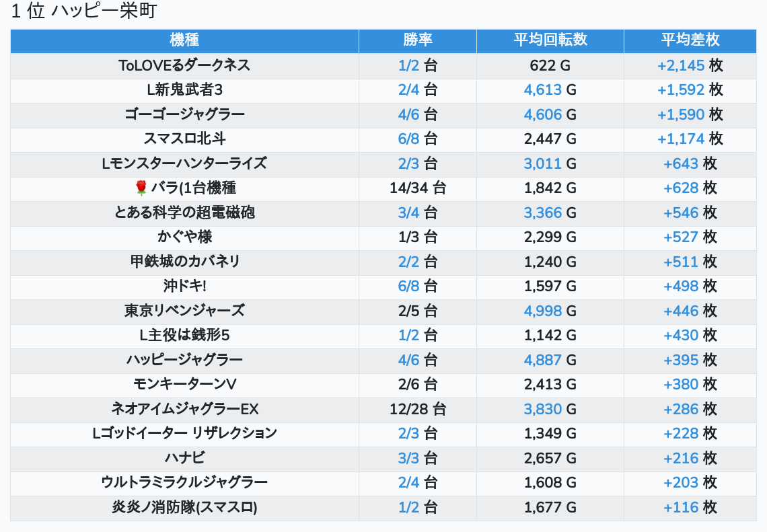
Task: Click the 1位 ハッピー栄町 heading
Action: click(84, 11)
